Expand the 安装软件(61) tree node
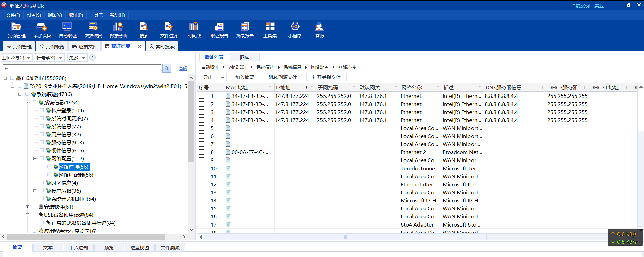The image size is (644, 257). pos(27,207)
